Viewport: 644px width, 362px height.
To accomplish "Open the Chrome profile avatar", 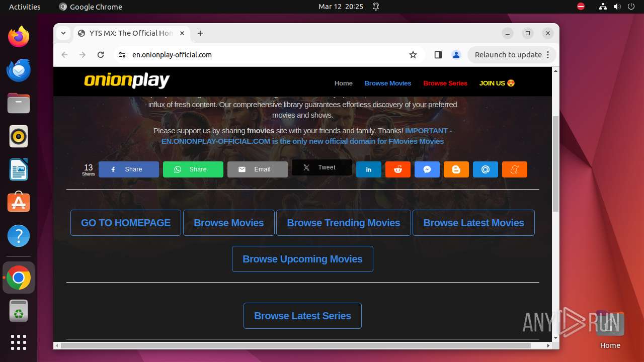I will 456,55.
